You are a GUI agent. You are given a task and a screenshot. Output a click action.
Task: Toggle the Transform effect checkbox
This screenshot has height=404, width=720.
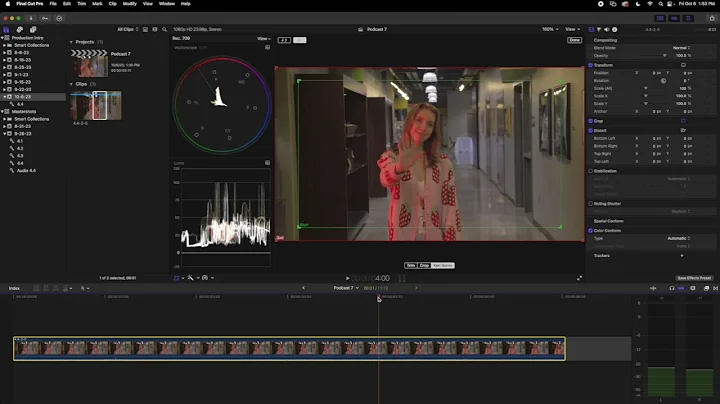[591, 65]
